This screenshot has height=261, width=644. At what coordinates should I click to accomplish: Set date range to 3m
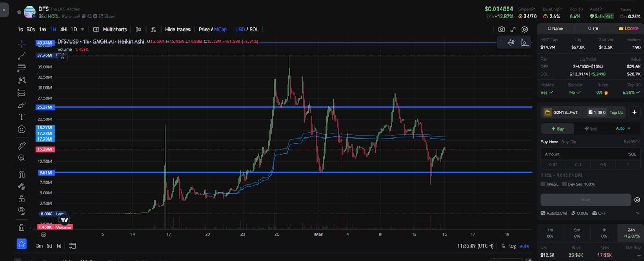pos(40,246)
